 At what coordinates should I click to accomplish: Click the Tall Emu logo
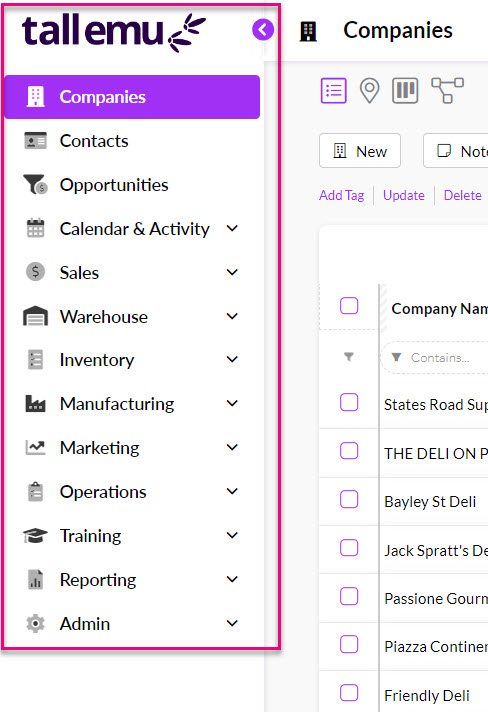(x=113, y=32)
